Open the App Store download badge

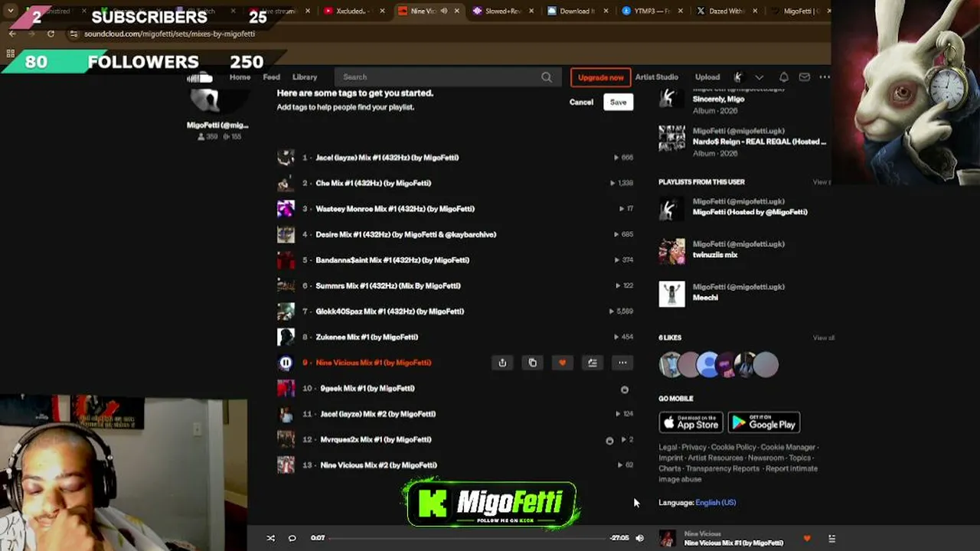coord(691,422)
